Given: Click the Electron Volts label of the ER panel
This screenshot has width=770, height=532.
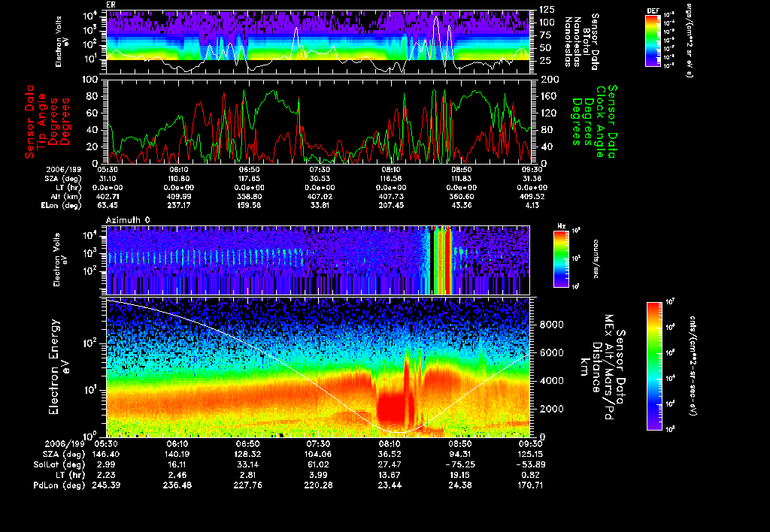Looking at the screenshot, I should coord(62,41).
